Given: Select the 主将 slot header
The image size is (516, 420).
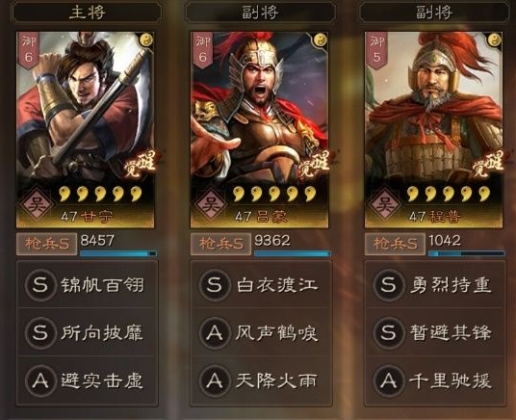Looking at the screenshot, I should coord(88,13).
